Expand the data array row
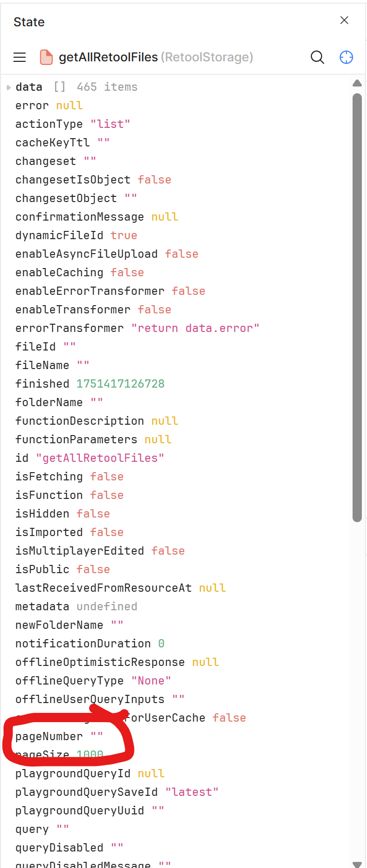The height and width of the screenshot is (868, 367). (x=9, y=88)
